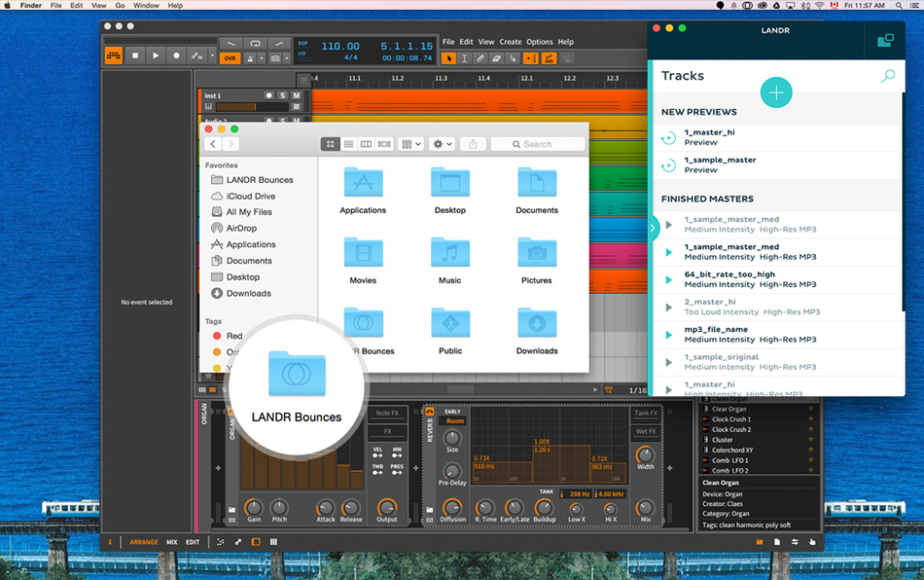924x580 pixels.
Task: Switch to the EDIT view tab
Action: (193, 542)
